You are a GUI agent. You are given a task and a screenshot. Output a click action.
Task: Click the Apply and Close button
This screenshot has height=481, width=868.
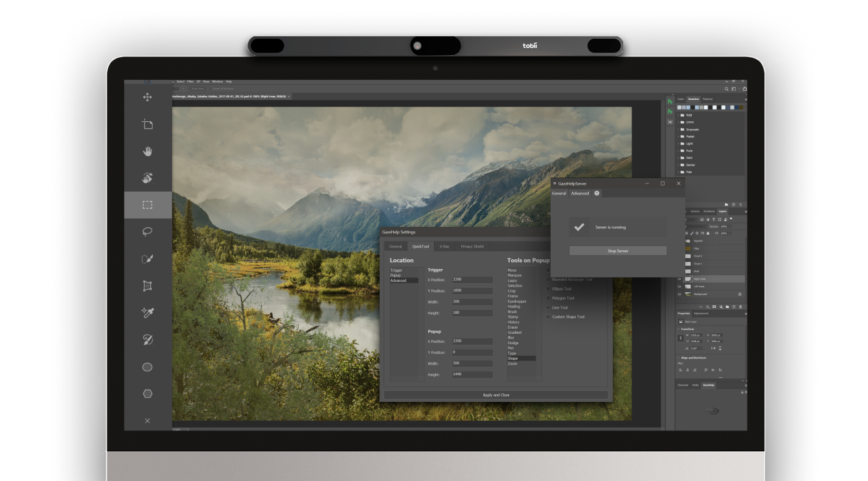496,395
